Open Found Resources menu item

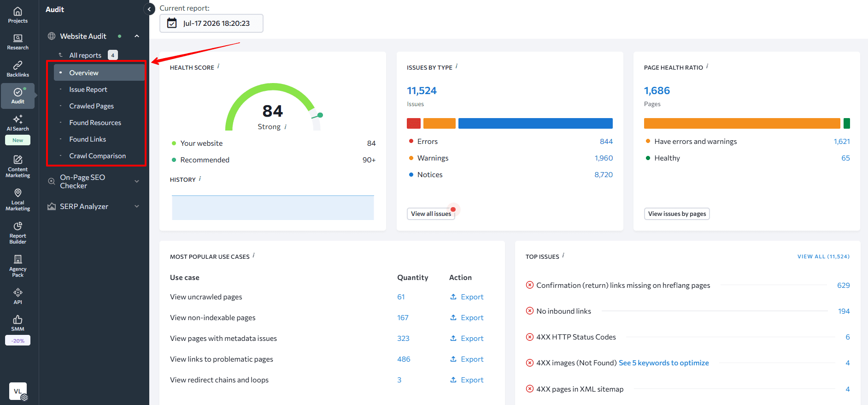point(95,123)
